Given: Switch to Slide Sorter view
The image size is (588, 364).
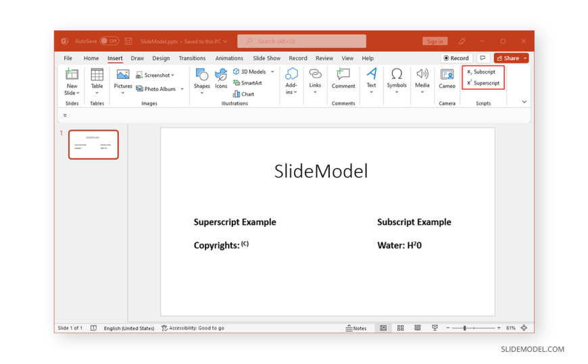Looking at the screenshot, I should coord(401,328).
